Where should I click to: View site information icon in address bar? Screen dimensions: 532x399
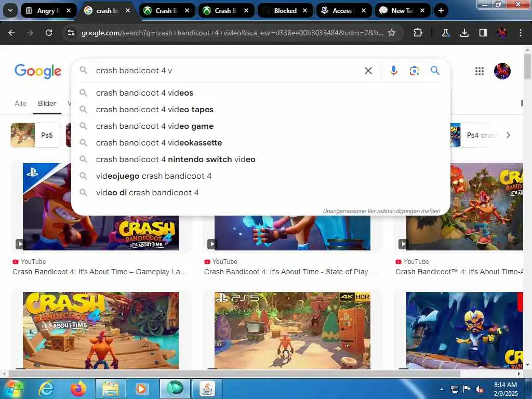(71, 33)
